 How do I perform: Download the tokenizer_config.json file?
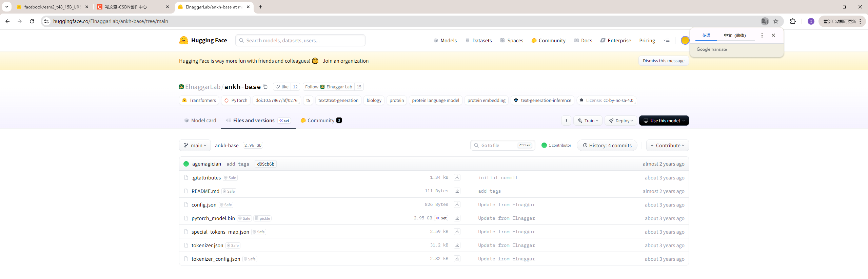[x=457, y=259]
